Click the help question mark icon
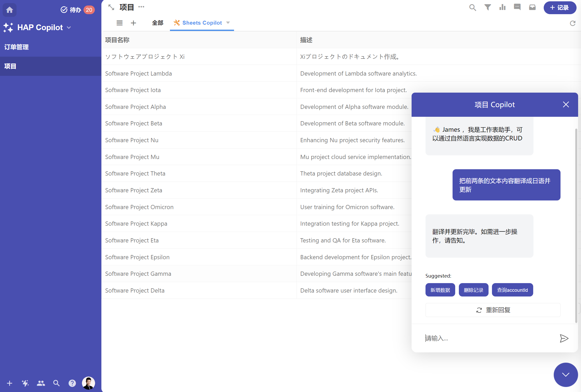Viewport: 581px width, 392px height. [72, 383]
